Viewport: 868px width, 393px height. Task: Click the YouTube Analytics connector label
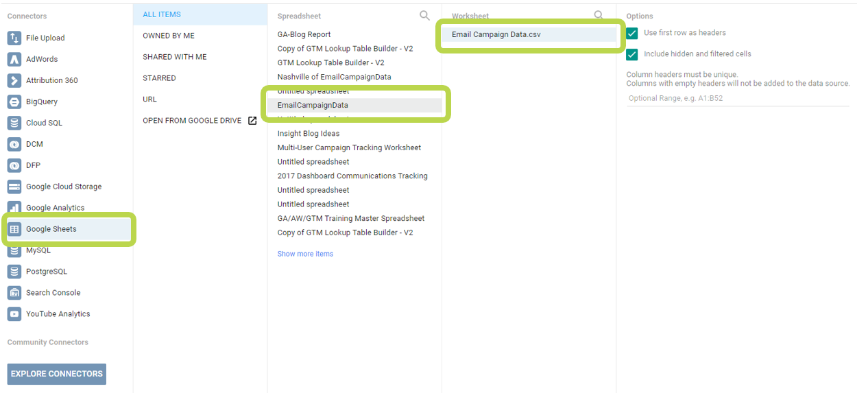tap(58, 314)
